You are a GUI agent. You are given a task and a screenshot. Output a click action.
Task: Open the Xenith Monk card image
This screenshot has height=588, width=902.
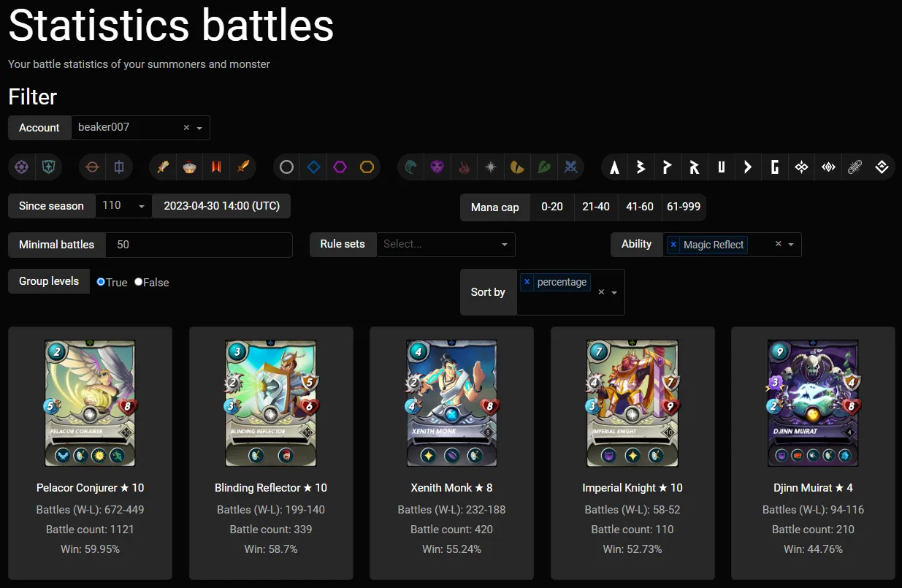click(x=451, y=403)
